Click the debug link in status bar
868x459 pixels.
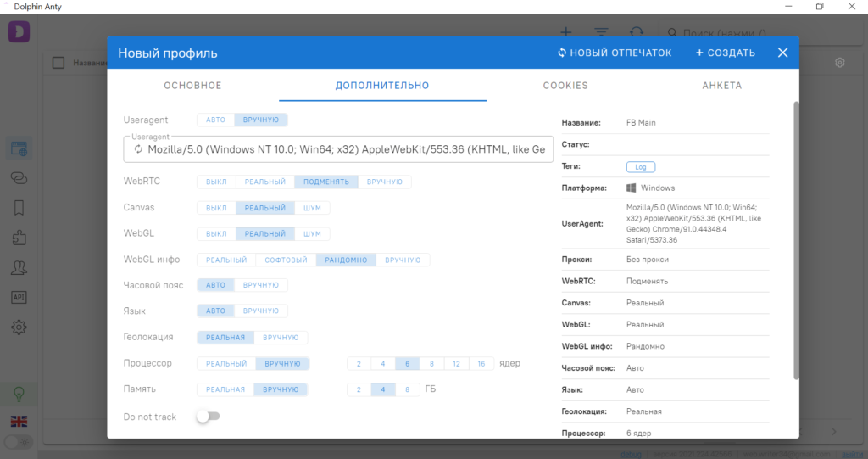click(x=631, y=454)
